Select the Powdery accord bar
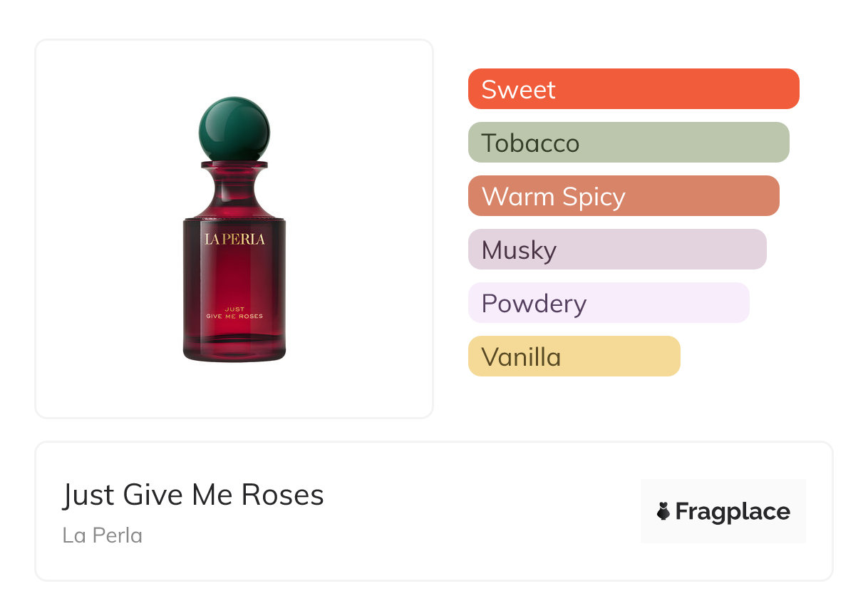 pyautogui.click(x=609, y=303)
